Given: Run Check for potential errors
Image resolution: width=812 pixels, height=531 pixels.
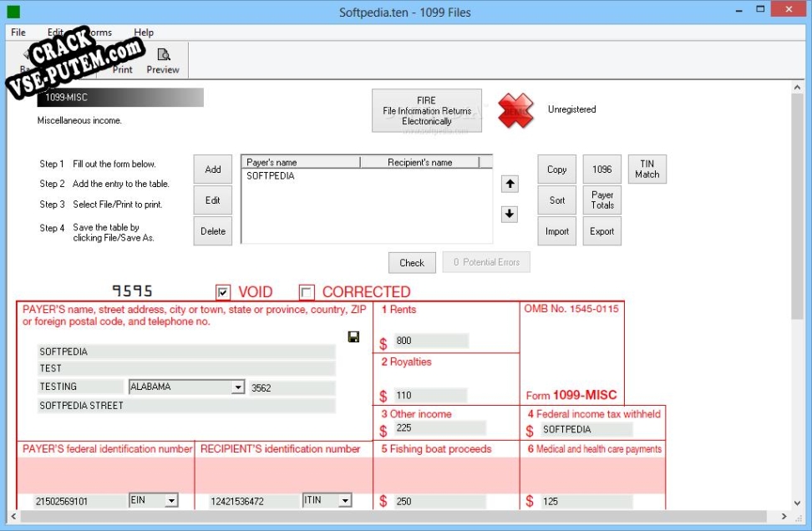Looking at the screenshot, I should pyautogui.click(x=411, y=262).
